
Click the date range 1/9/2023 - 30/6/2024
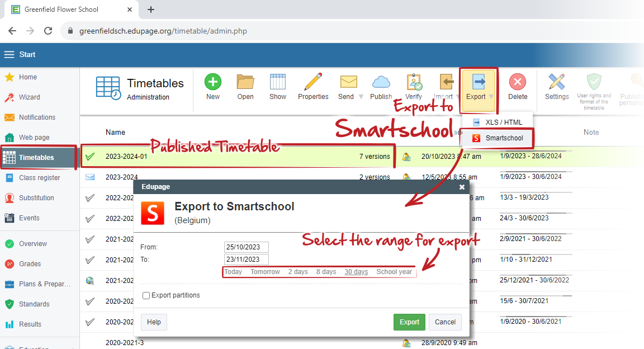click(531, 177)
